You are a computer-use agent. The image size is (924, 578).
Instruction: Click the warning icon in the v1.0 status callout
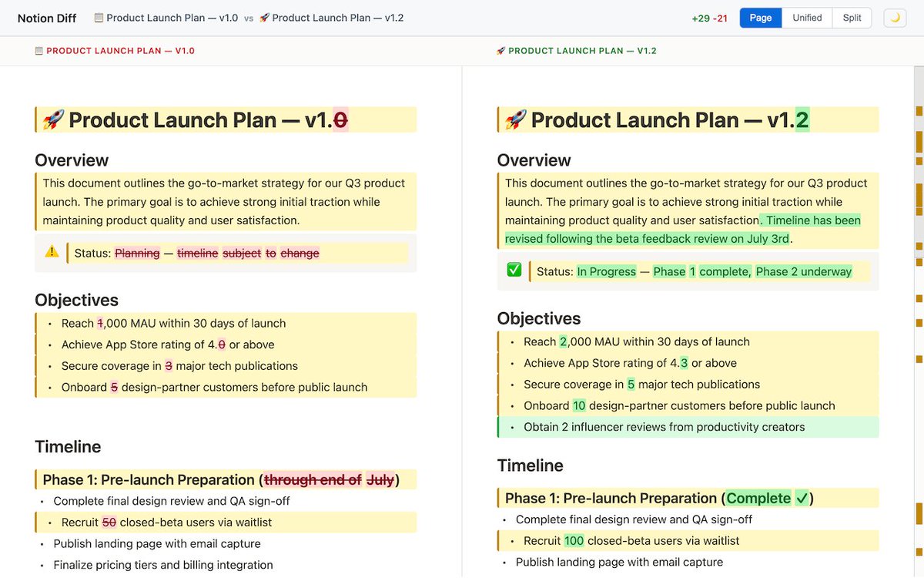[52, 251]
